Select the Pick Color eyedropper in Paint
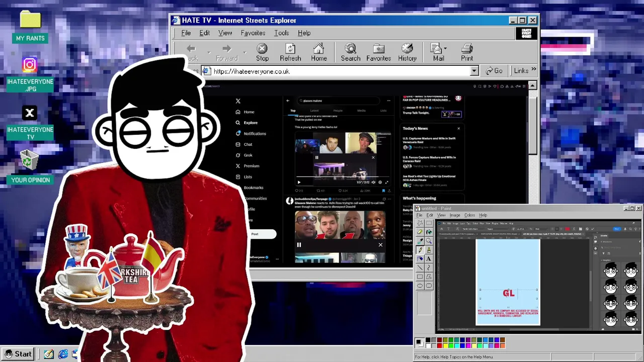Screen dimensions: 644x362 pos(420,241)
